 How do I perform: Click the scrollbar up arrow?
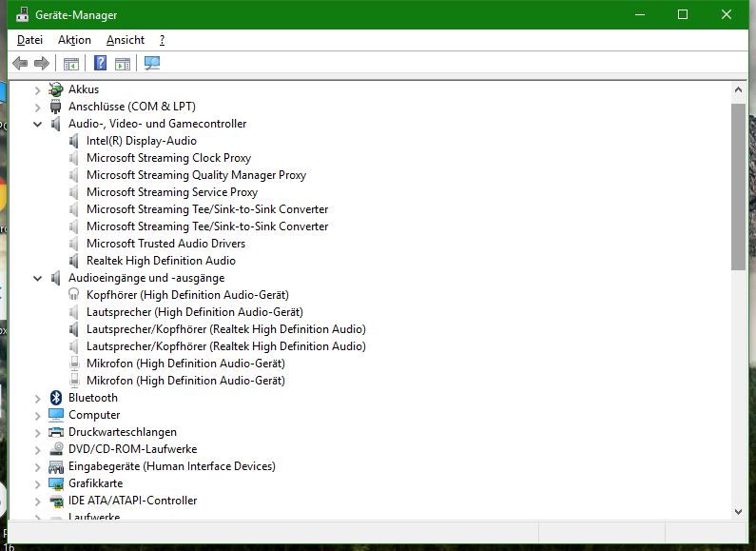point(738,89)
